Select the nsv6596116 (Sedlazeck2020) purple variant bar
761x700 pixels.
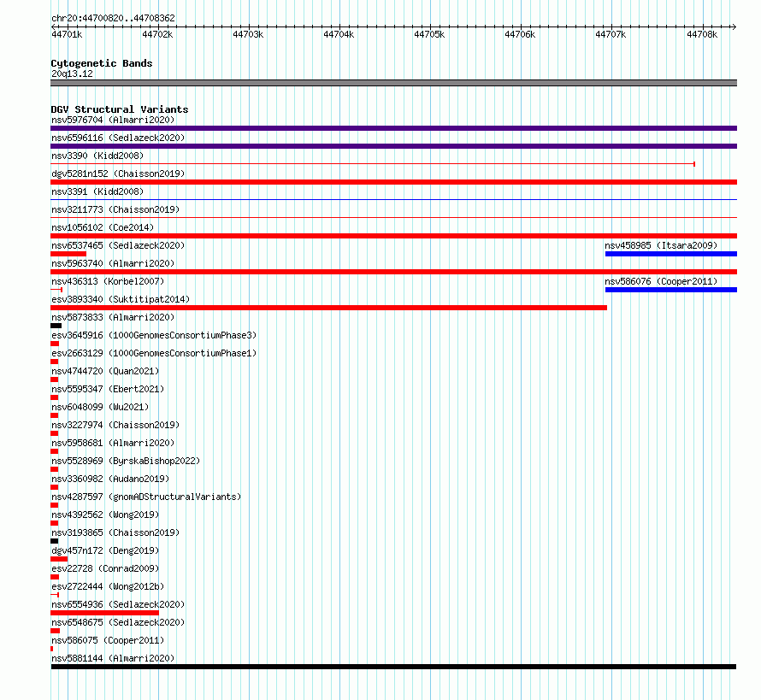point(393,146)
